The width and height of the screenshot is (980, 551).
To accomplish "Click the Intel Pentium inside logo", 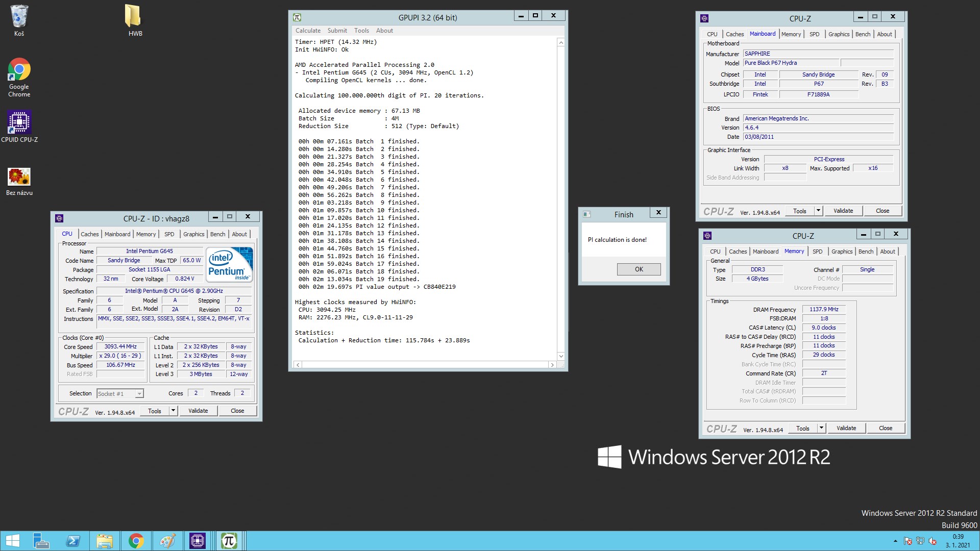I will (x=230, y=264).
